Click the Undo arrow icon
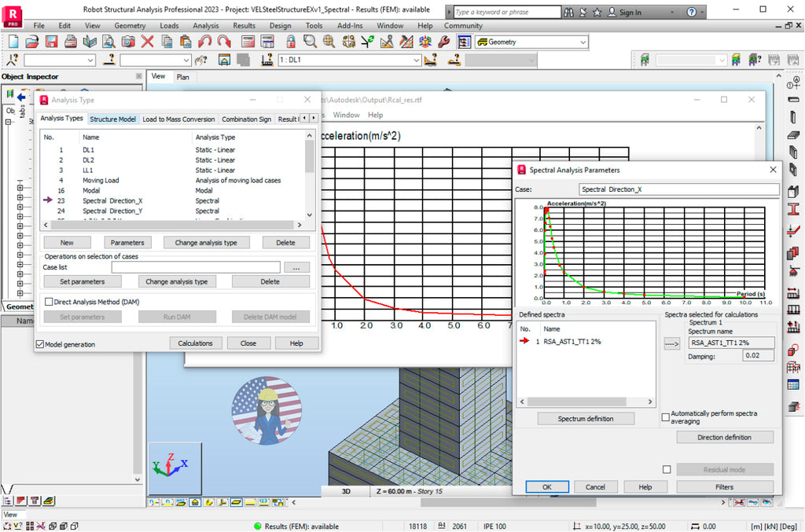 pyautogui.click(x=205, y=42)
